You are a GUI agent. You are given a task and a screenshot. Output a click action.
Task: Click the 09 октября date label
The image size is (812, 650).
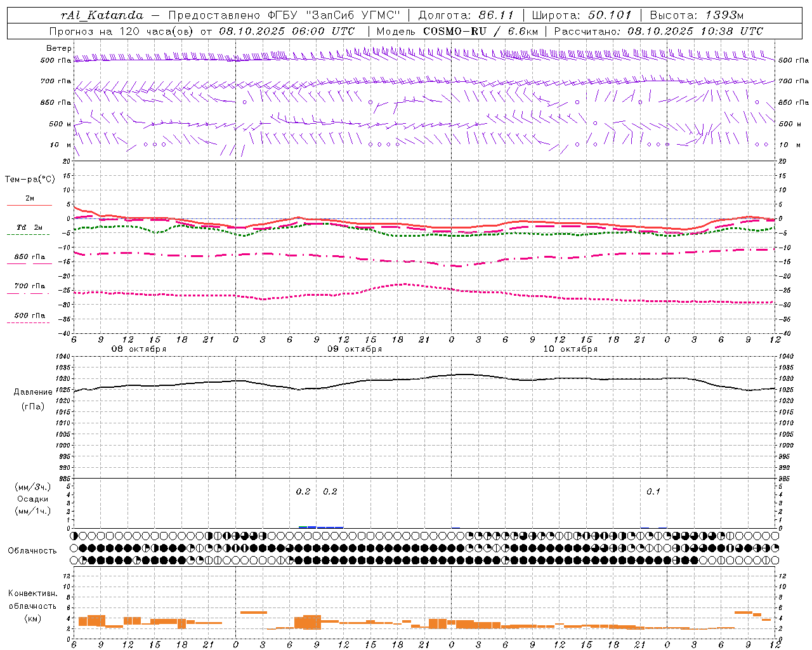point(355,349)
